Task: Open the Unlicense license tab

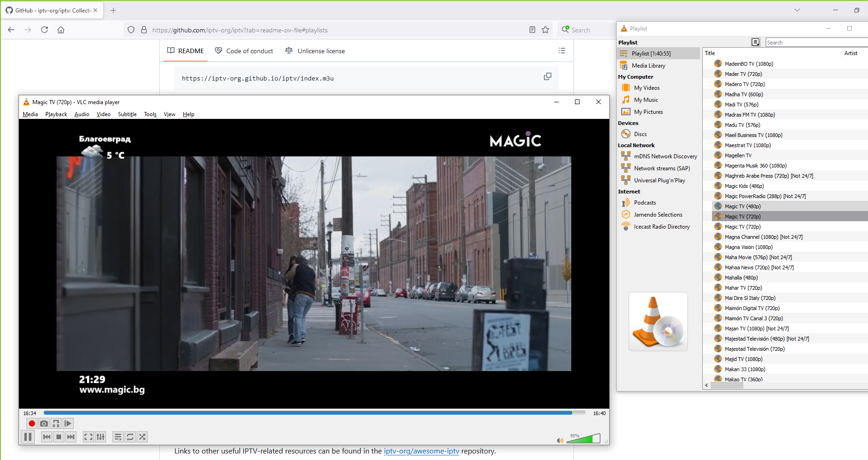Action: pyautogui.click(x=315, y=51)
